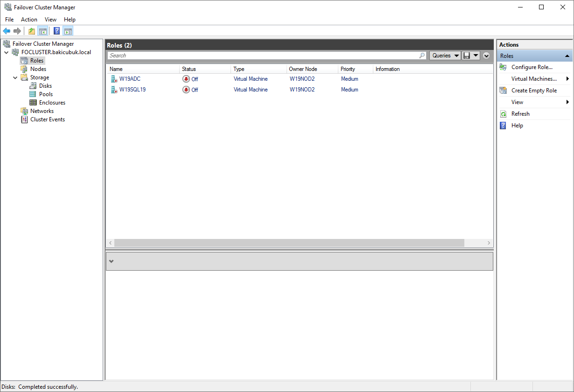Click the FOCLUSTER.bakicubuk.local cluster icon
Viewport: 574px width, 392px height.
point(15,52)
